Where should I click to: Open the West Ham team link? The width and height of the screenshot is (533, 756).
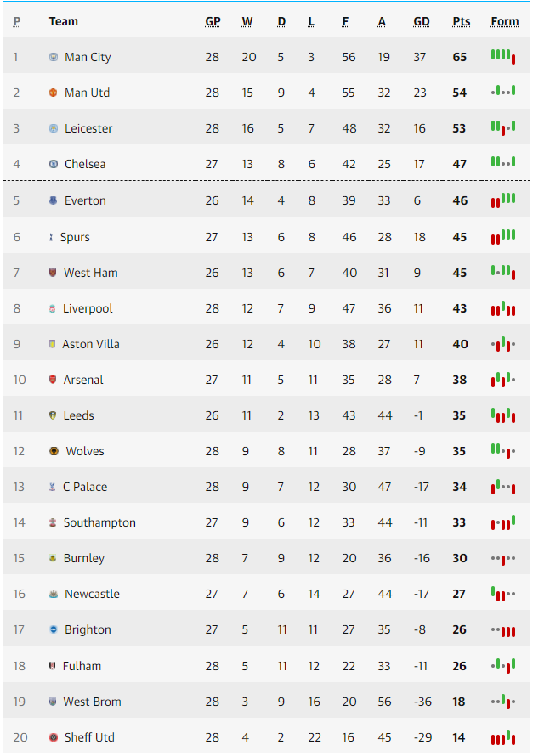(91, 273)
